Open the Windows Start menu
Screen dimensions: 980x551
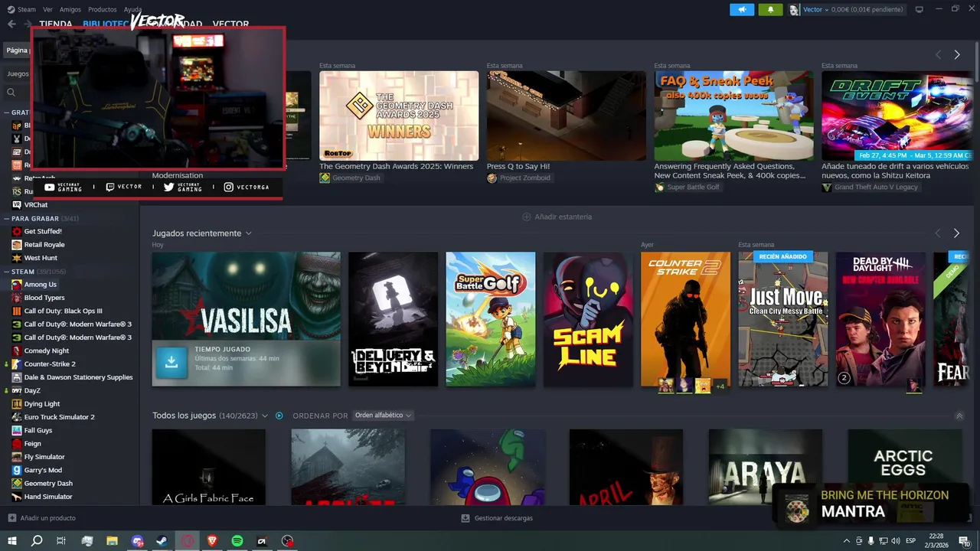(11, 541)
